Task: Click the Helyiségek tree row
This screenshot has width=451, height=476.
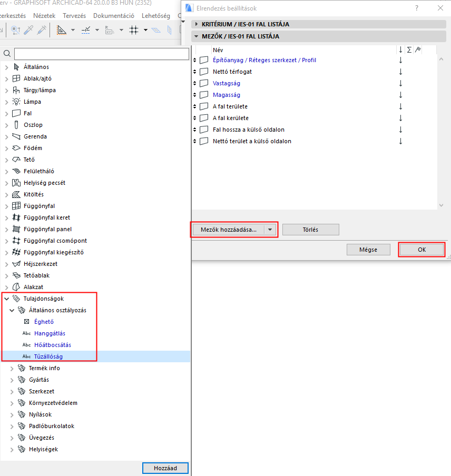Action: tap(95, 449)
